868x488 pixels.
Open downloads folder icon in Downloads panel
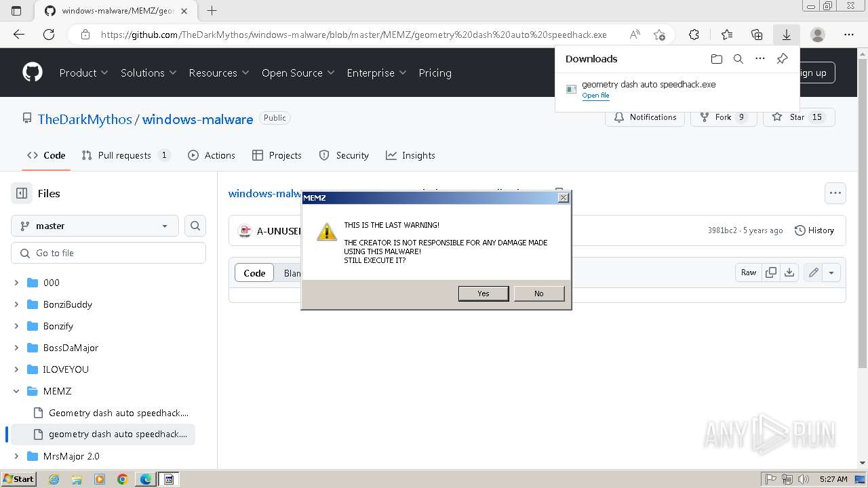click(717, 59)
